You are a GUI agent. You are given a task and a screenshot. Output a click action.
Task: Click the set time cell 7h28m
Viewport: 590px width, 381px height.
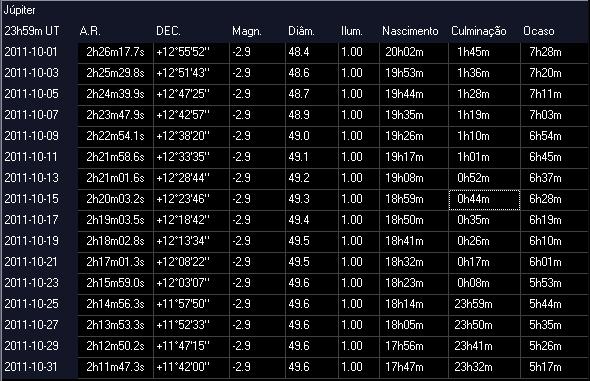[555, 52]
